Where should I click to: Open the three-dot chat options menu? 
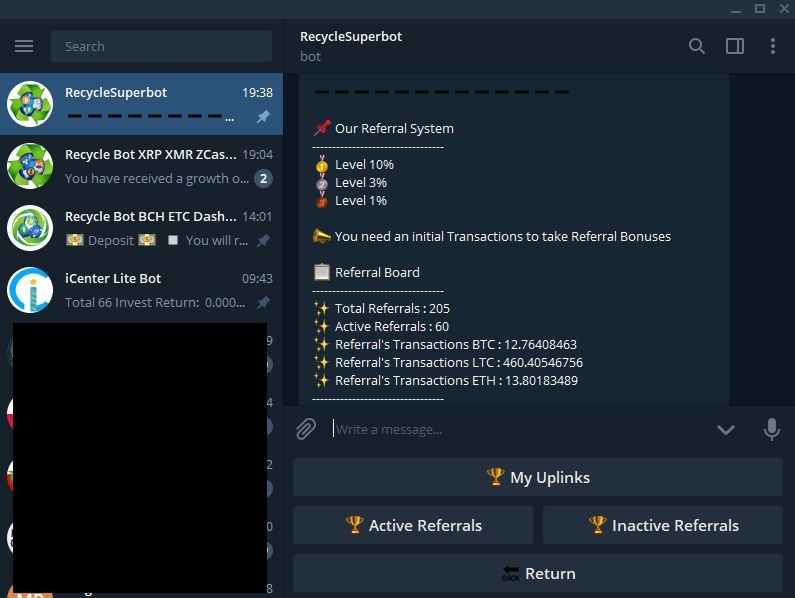coord(772,46)
